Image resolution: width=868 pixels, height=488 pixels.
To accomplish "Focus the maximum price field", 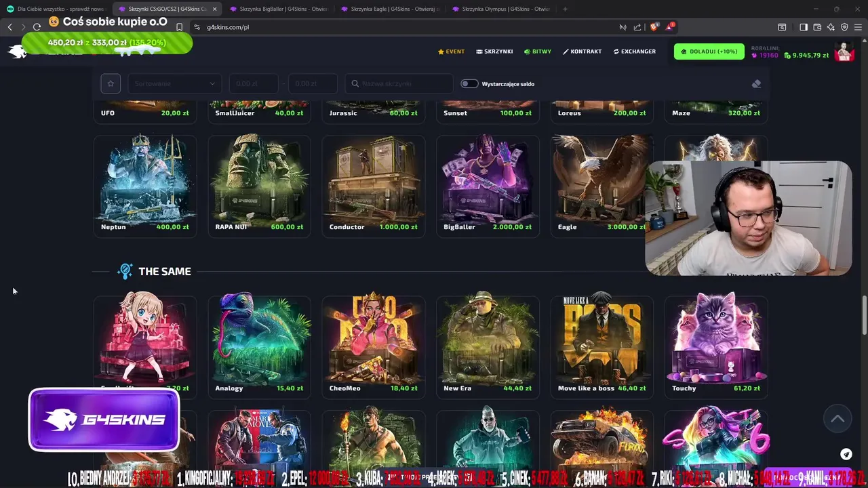I will pyautogui.click(x=313, y=83).
